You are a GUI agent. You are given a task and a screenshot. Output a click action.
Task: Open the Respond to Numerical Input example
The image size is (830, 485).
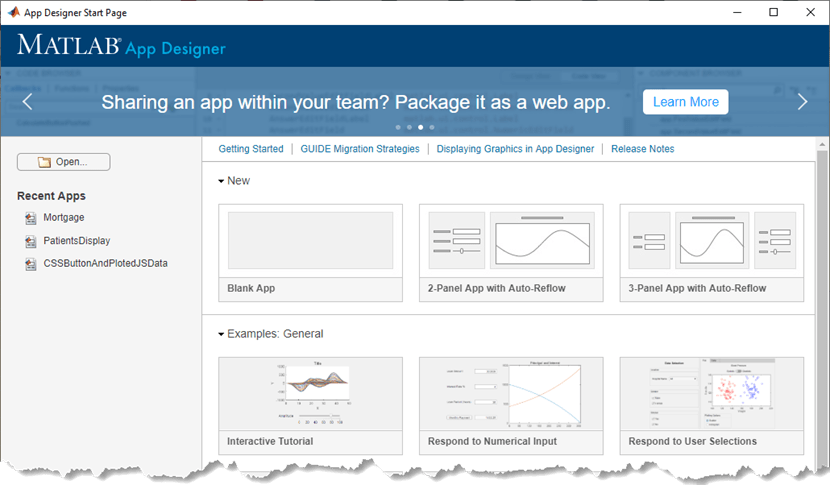tap(511, 406)
